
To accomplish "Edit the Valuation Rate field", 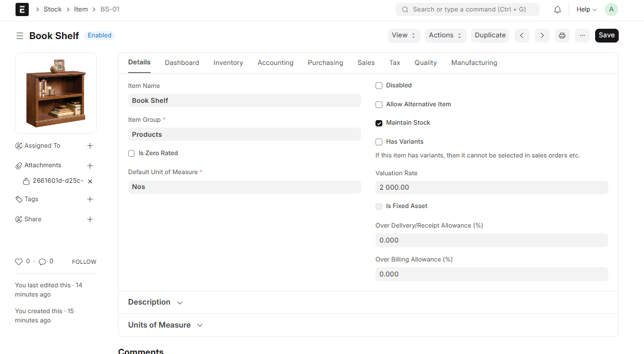I will pos(492,187).
